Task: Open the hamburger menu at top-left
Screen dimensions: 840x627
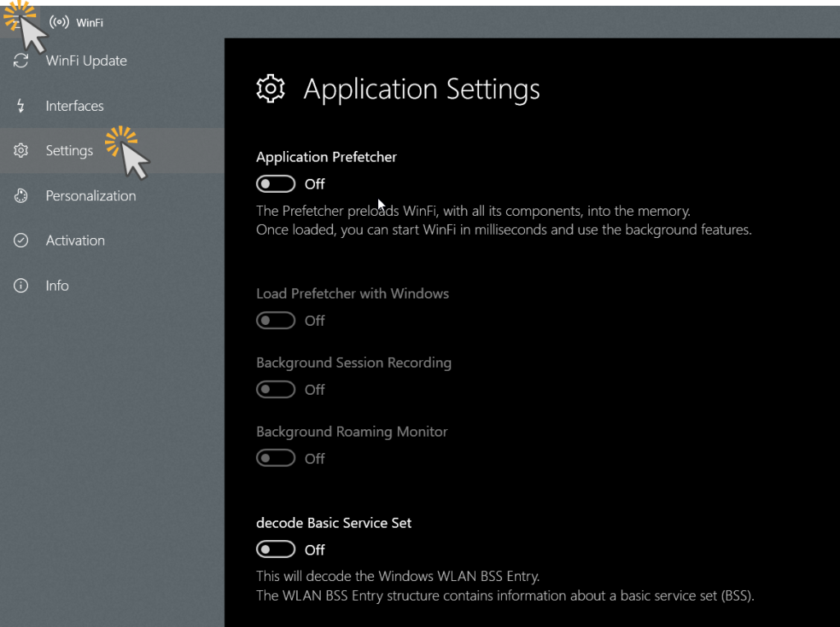Action: click(x=18, y=22)
